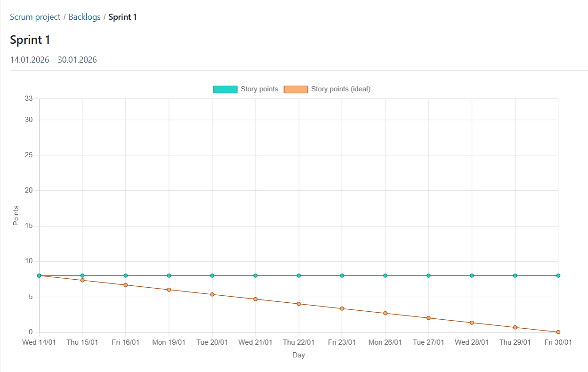Select Sprint 1 in the breadcrumb trail
The width and height of the screenshot is (588, 372).
tap(122, 16)
